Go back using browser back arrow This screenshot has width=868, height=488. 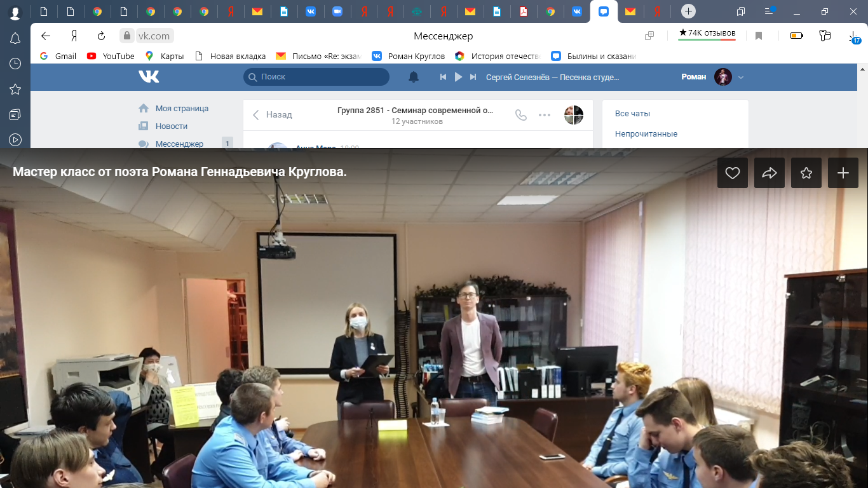coord(45,36)
